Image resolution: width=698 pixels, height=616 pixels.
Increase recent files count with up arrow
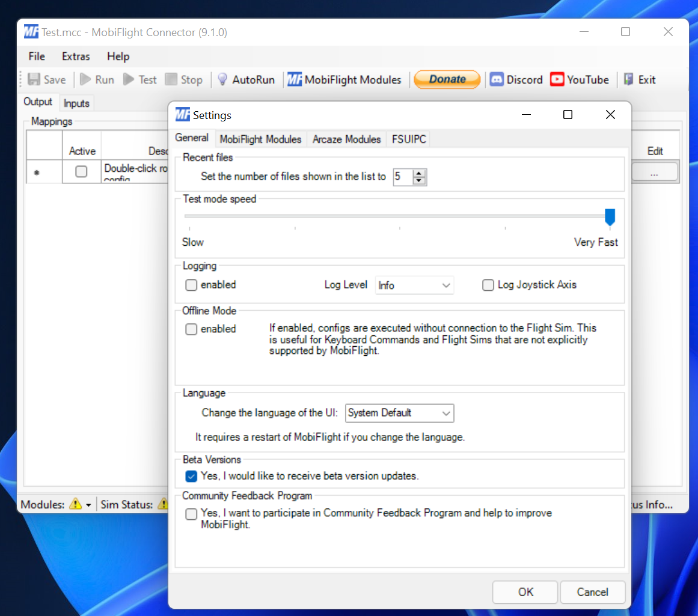coord(419,172)
